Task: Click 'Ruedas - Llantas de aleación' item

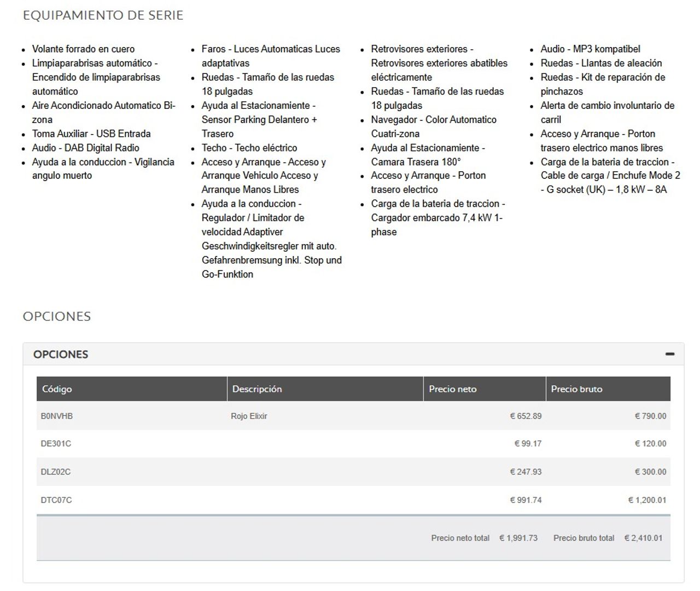Action: point(601,63)
